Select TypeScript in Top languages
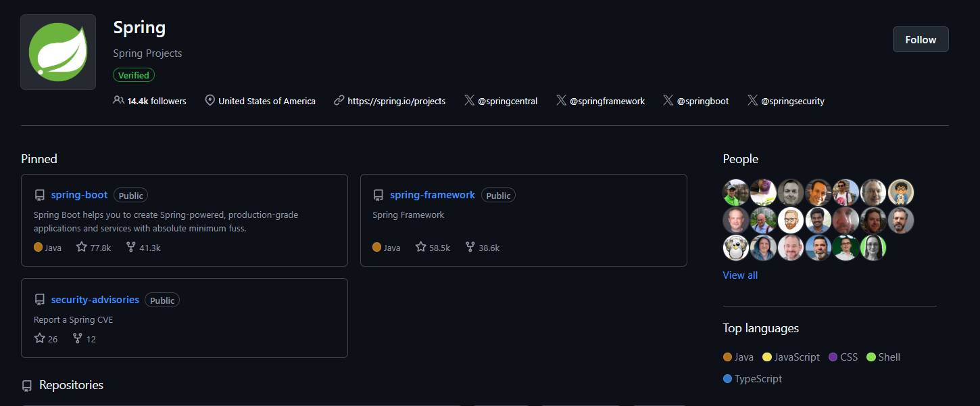 point(758,379)
